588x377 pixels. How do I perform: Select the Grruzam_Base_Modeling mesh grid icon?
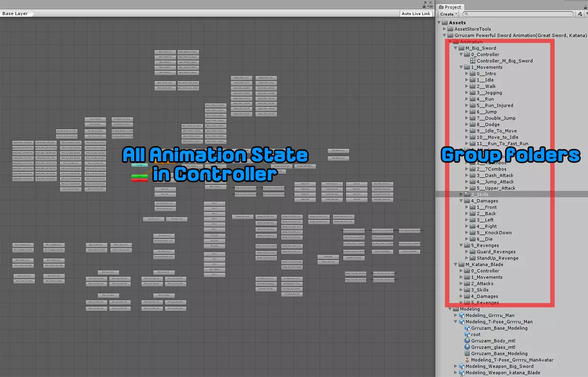[x=467, y=353]
